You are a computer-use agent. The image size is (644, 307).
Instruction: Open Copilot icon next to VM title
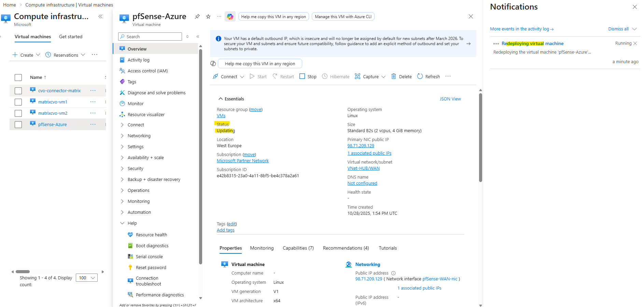pyautogui.click(x=230, y=16)
